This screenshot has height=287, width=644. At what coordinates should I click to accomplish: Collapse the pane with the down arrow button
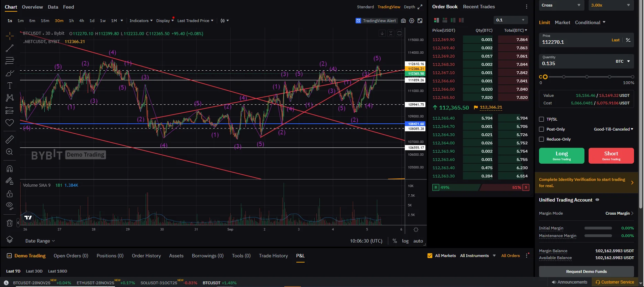tap(382, 33)
